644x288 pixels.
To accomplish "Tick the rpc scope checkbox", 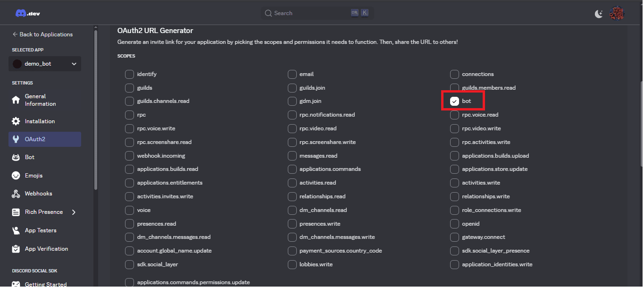I will tap(129, 115).
